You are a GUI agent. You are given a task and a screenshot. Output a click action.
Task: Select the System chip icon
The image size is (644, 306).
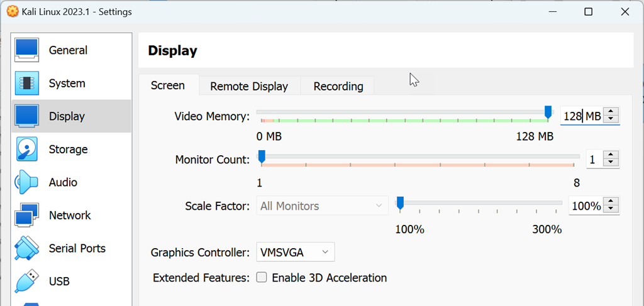coord(26,83)
